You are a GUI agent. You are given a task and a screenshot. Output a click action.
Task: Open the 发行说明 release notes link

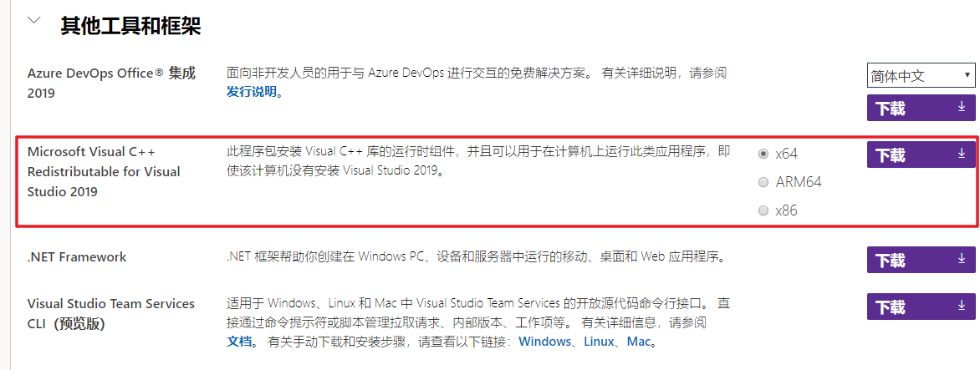click(x=251, y=92)
